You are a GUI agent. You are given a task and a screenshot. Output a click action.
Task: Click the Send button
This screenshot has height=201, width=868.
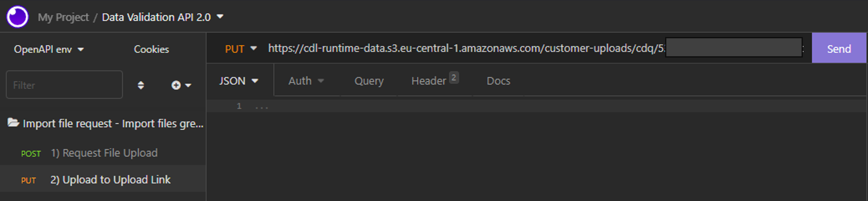pos(839,48)
